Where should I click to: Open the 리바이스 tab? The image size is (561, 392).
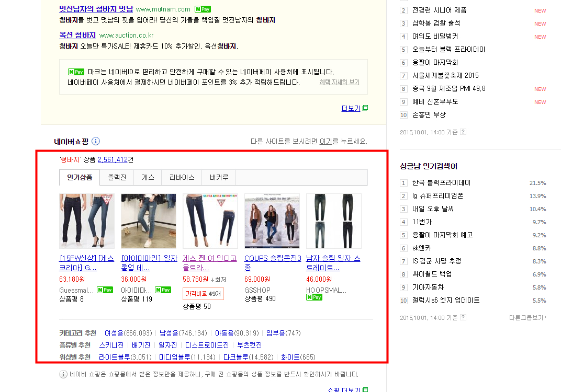[x=182, y=177]
